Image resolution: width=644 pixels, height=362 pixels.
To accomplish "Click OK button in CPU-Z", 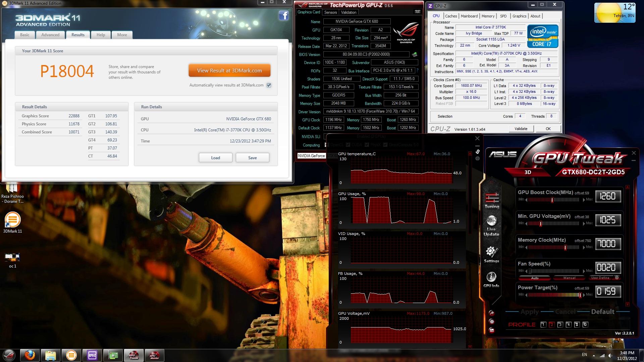I will pos(548,129).
